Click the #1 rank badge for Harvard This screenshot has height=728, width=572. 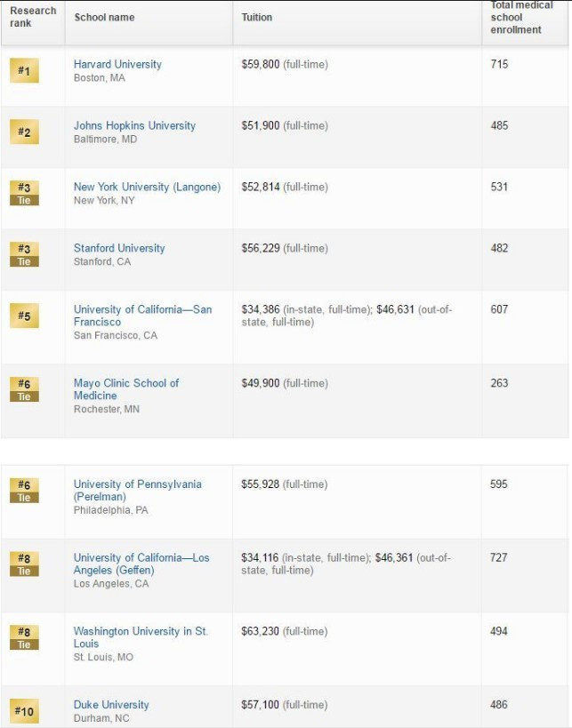pos(24,70)
